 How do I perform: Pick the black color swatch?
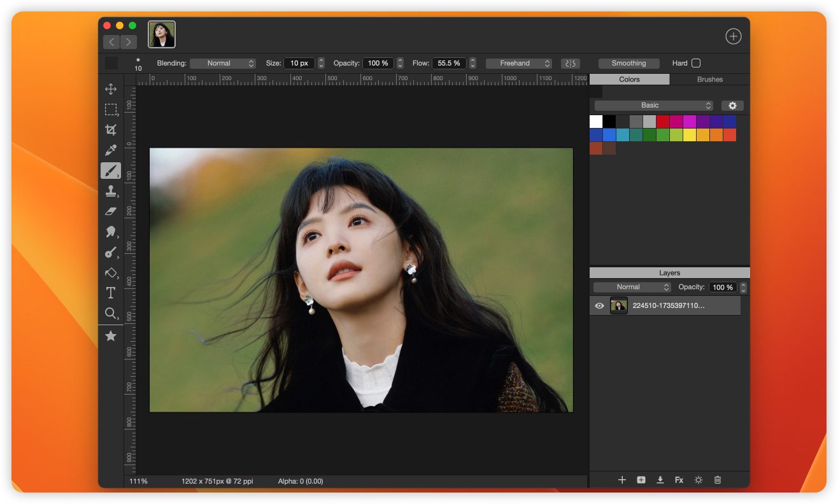pos(609,122)
